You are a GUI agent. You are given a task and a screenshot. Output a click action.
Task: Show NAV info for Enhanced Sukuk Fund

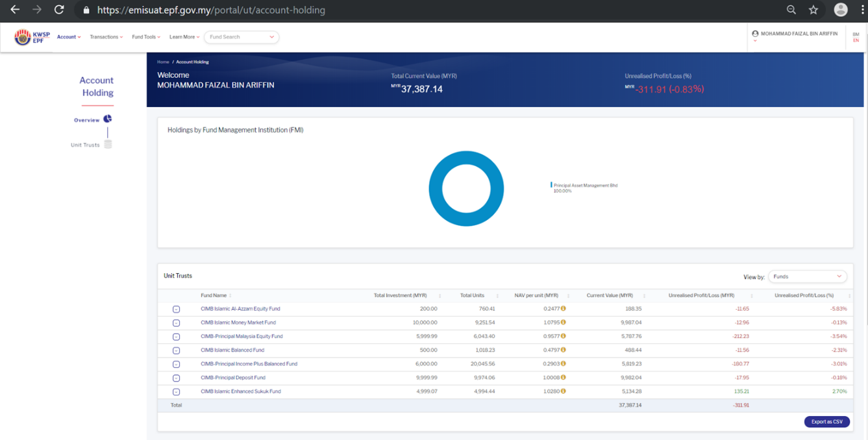coord(564,391)
